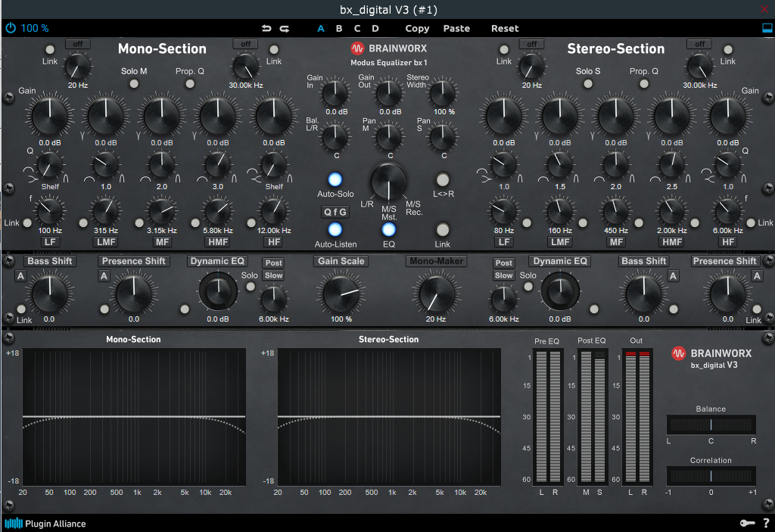Click the Mono-Section 100 Hz LF frequency knob

click(x=50, y=211)
